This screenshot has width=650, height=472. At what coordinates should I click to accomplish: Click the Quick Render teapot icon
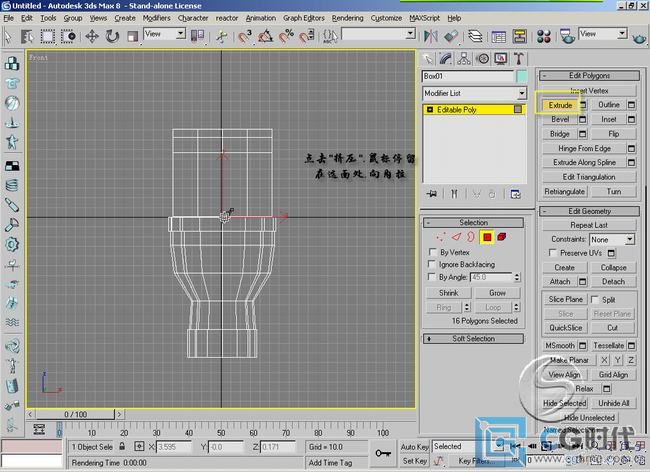pos(639,38)
